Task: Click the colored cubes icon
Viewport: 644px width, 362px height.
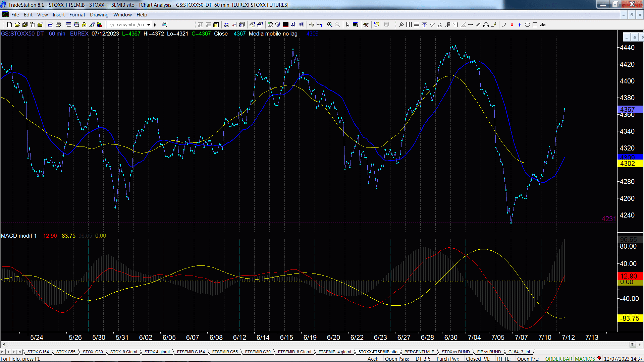Action: [99, 24]
